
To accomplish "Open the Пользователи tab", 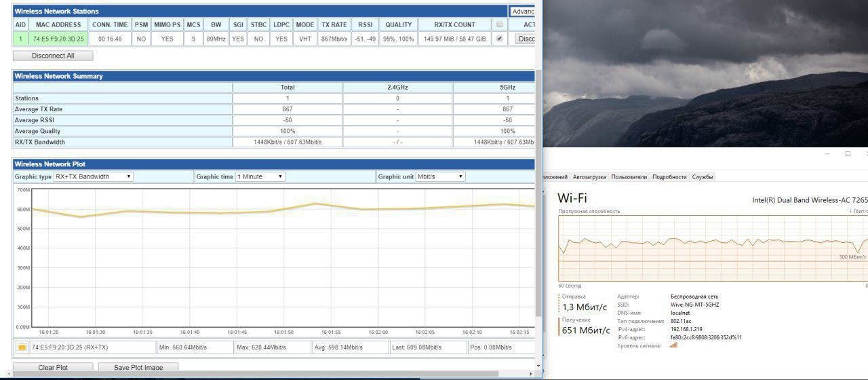I will (x=629, y=177).
